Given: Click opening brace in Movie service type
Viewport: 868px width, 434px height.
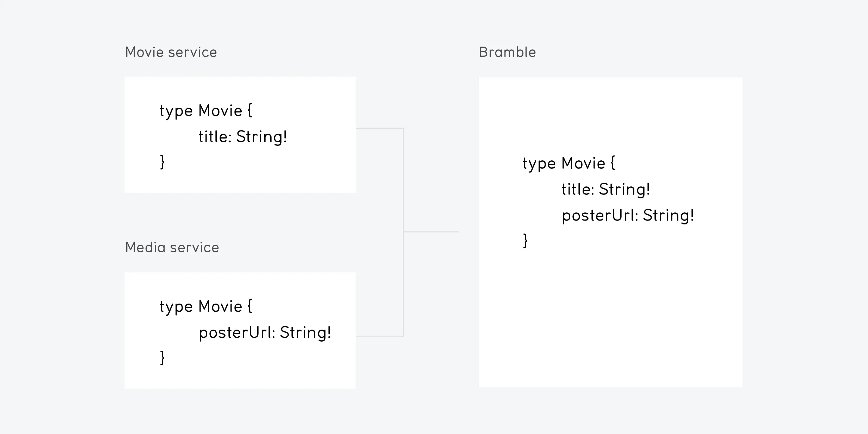Looking at the screenshot, I should 250,111.
